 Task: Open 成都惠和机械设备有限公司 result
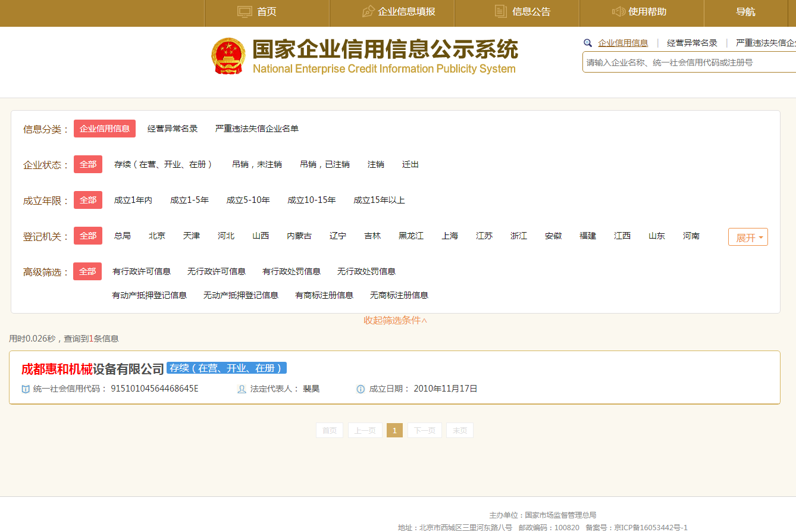tap(93, 369)
